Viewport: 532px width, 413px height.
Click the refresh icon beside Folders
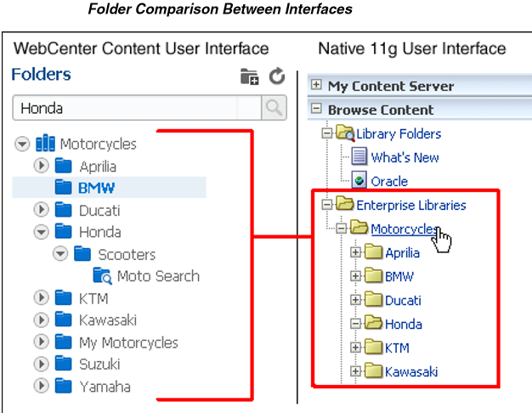[276, 76]
